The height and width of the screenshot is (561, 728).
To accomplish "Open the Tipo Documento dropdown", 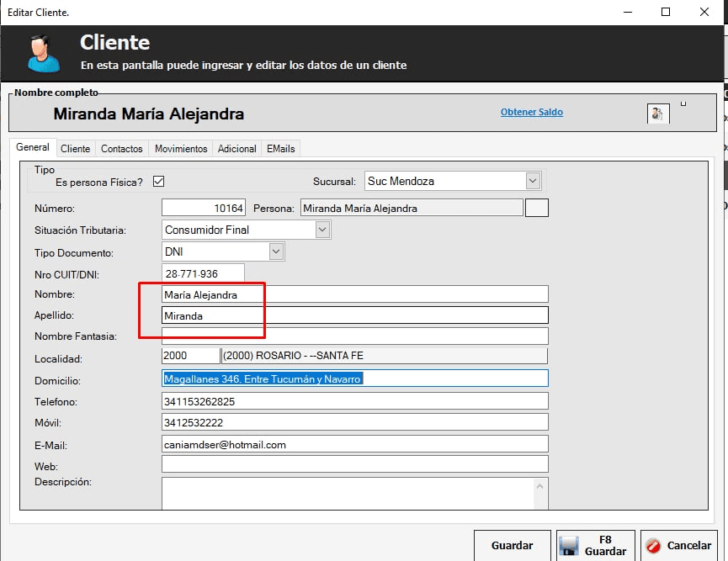I will click(x=276, y=251).
